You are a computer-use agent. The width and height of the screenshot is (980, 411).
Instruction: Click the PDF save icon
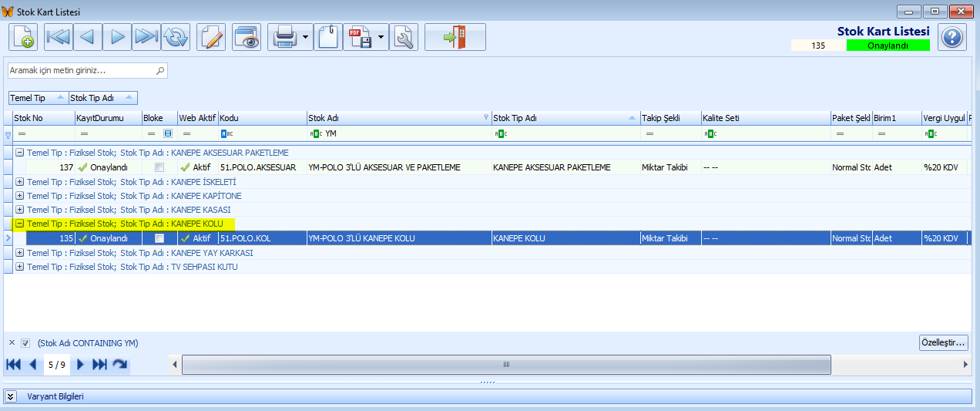360,37
